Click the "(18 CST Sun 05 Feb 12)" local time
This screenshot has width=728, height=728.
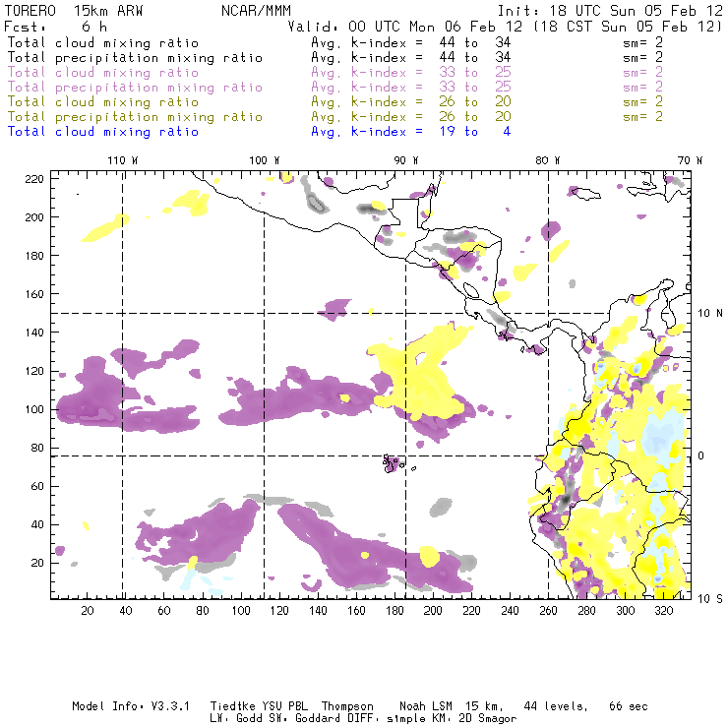628,27
